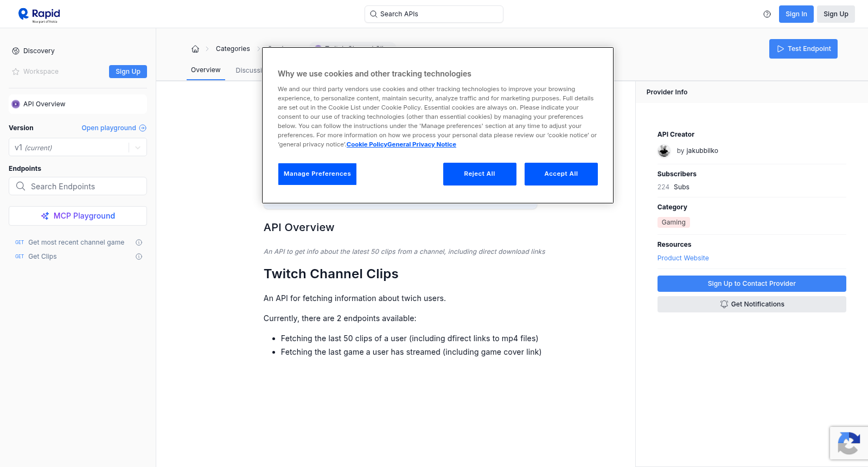Screen dimensions: 868x467
Task: Click the MCP Playground sparkle icon
Action: pyautogui.click(x=45, y=216)
